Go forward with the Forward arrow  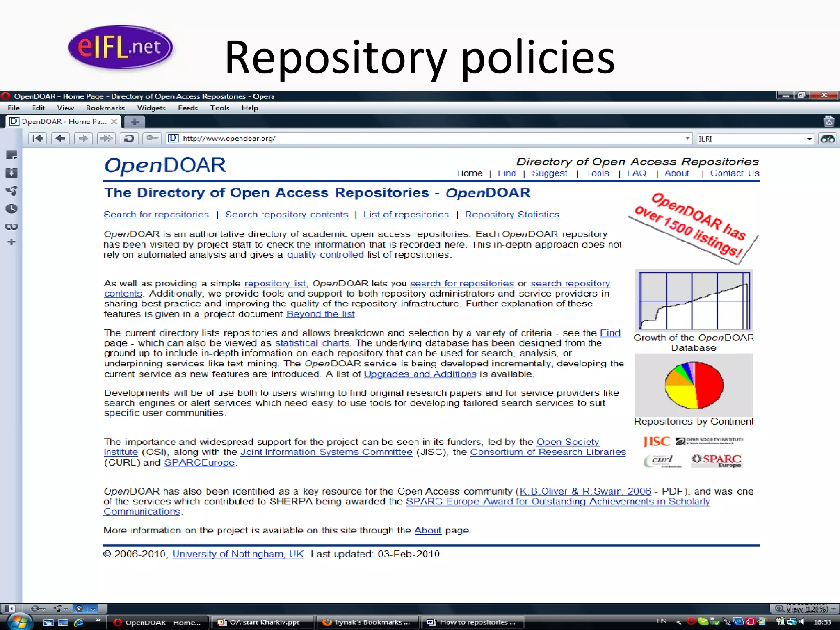tap(83, 139)
